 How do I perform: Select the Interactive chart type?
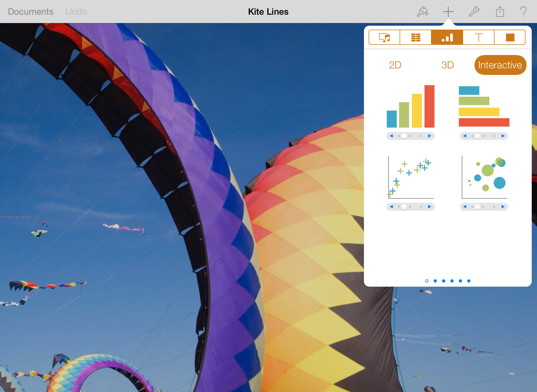coord(500,65)
